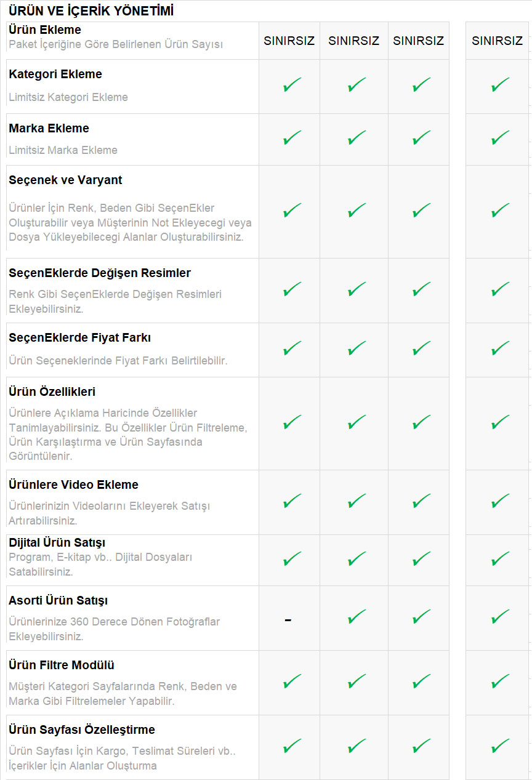Click the SeçenEklerde Değişen Resimler title

(x=100, y=273)
